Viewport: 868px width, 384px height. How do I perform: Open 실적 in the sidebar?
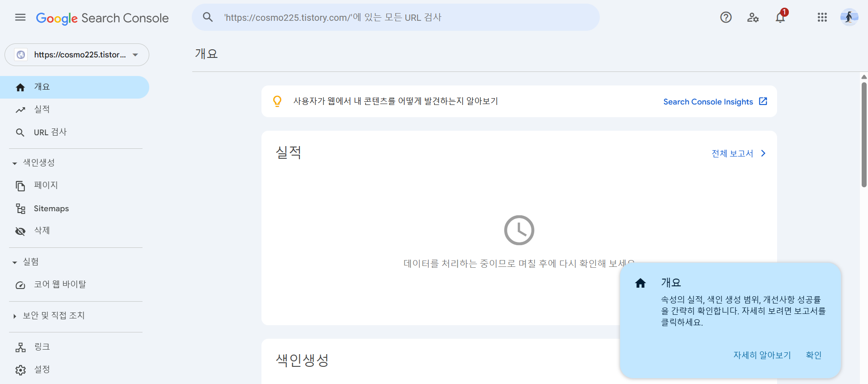75,110
